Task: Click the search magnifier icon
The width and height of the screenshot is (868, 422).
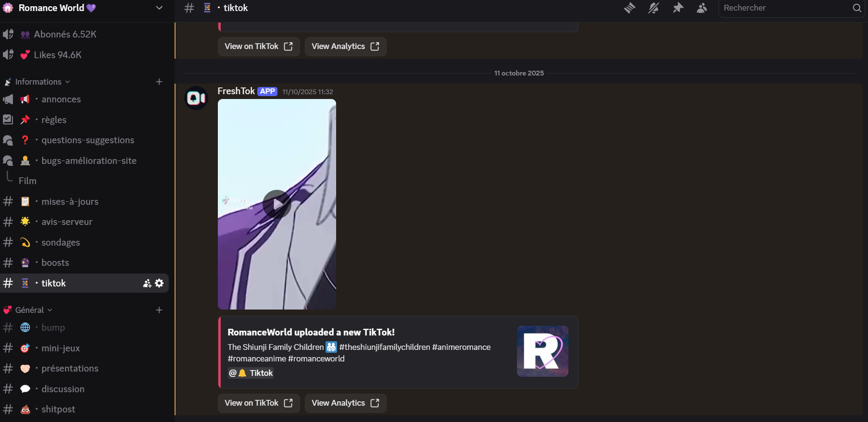Action: 857,8
